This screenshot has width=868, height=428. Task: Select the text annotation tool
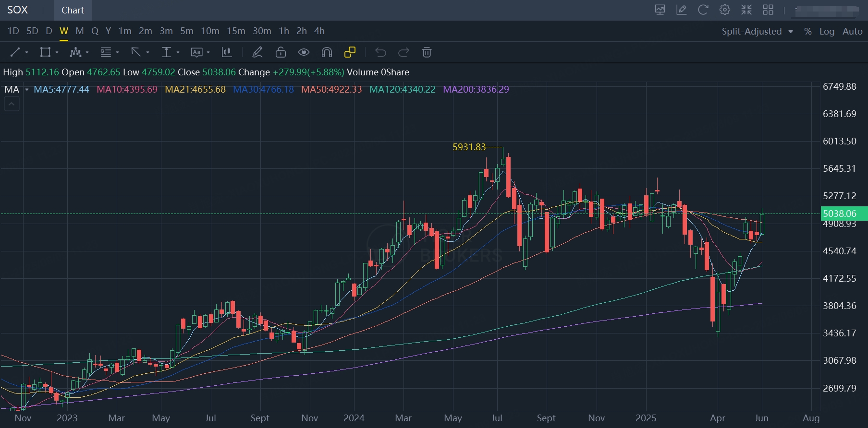196,52
